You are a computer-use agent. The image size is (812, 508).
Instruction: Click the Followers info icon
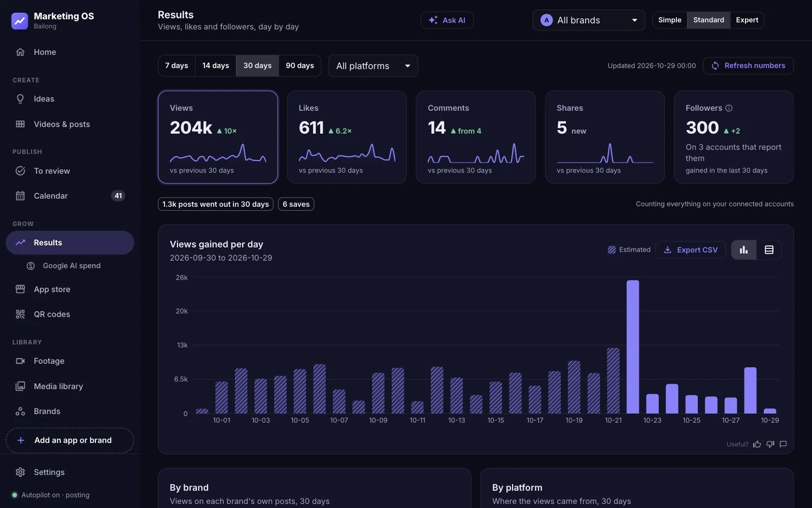tap(729, 108)
